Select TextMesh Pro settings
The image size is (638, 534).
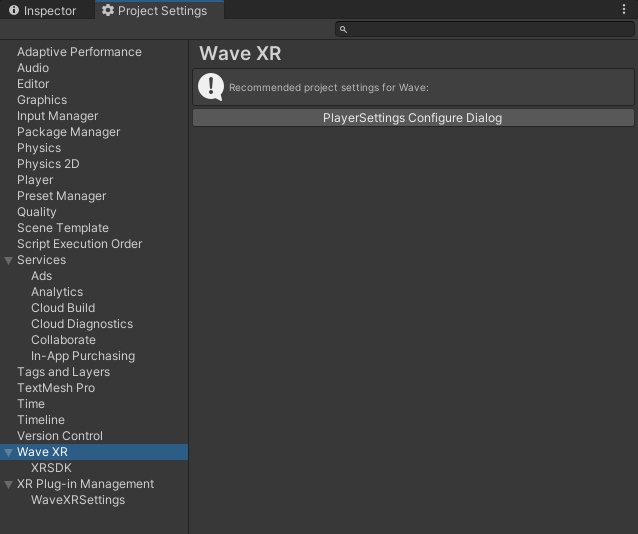coord(56,388)
